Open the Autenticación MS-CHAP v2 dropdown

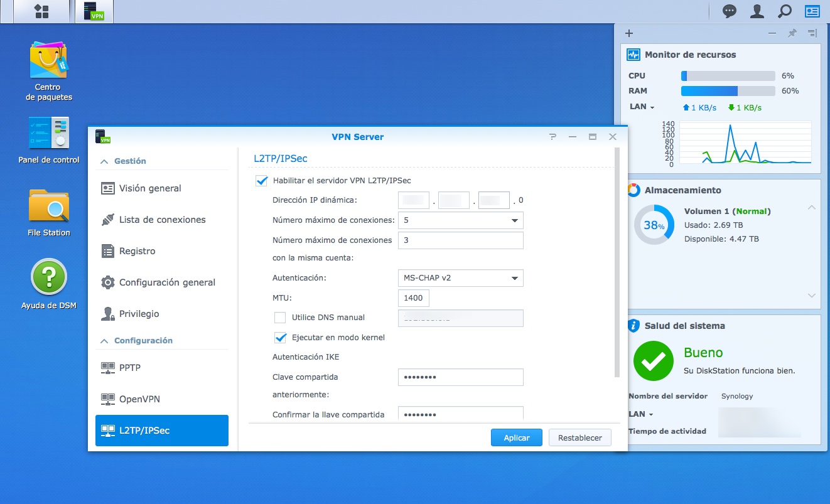click(x=460, y=278)
